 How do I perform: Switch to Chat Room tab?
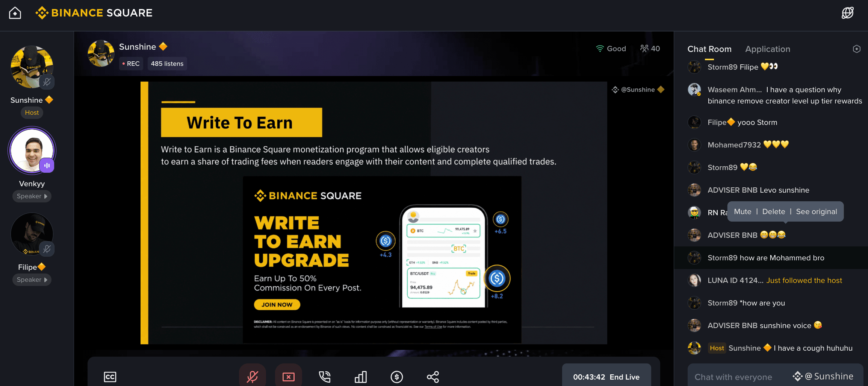pos(709,49)
